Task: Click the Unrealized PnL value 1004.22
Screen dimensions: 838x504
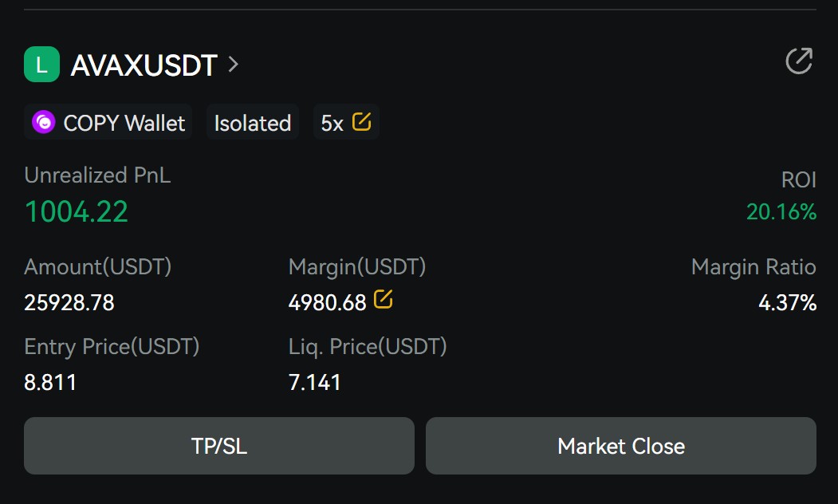Action: pyautogui.click(x=77, y=212)
